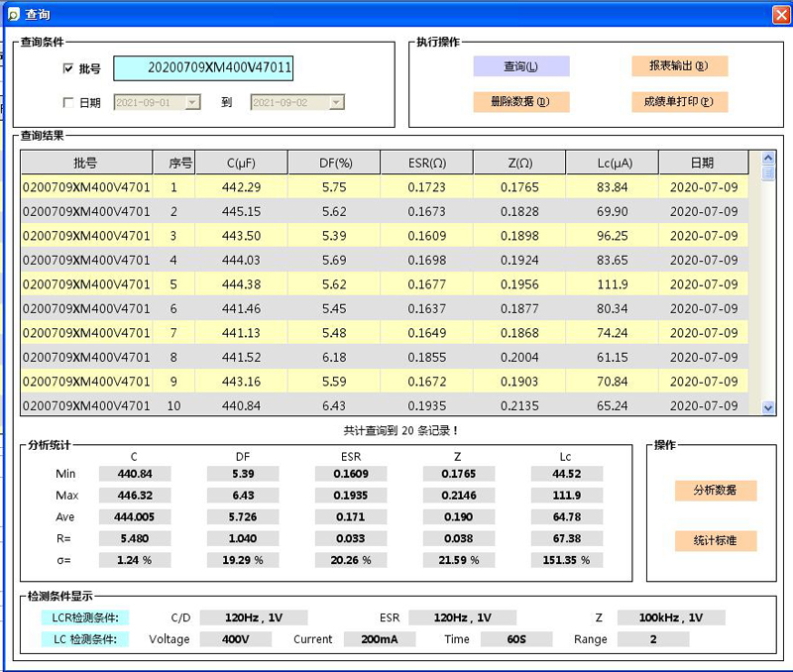Image resolution: width=793 pixels, height=672 pixels.
Task: Click the 批号 batch number input field
Action: pyautogui.click(x=203, y=68)
